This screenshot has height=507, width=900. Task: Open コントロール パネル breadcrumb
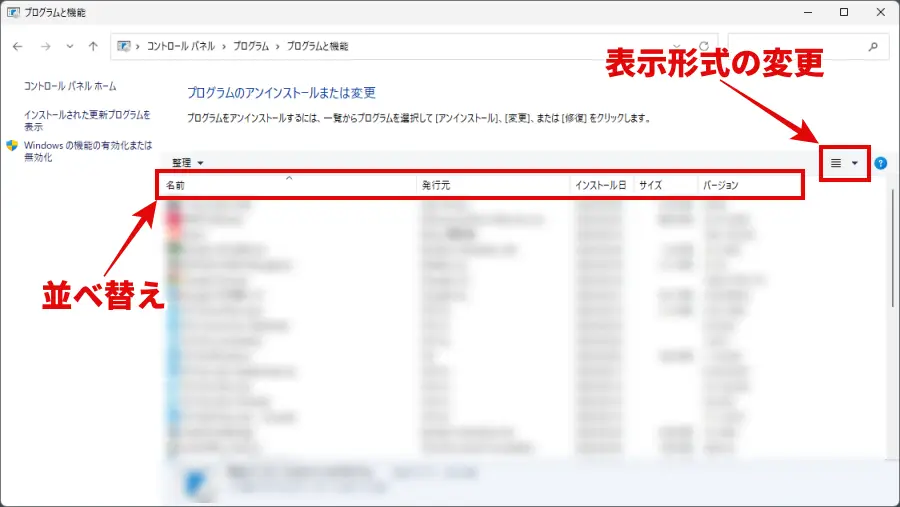point(181,46)
